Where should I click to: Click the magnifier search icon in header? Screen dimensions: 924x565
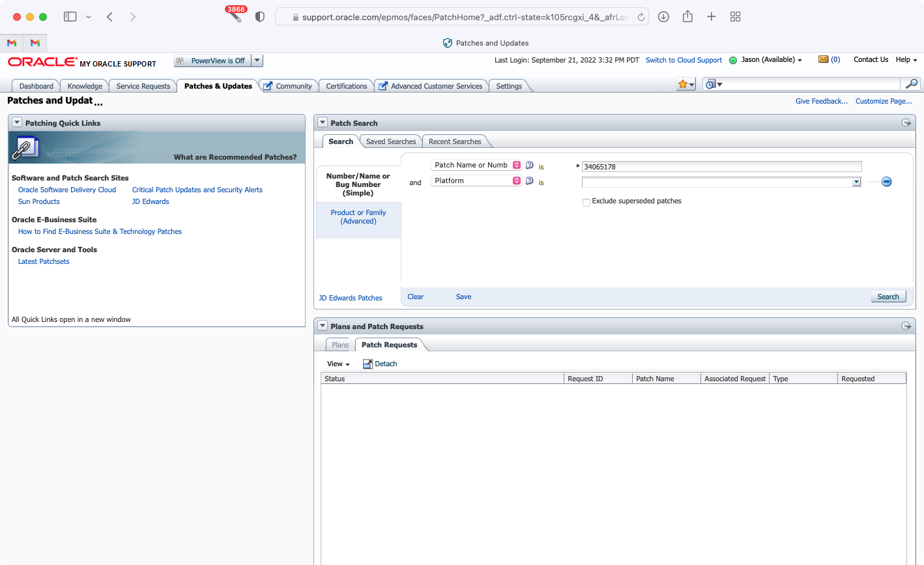pyautogui.click(x=911, y=83)
